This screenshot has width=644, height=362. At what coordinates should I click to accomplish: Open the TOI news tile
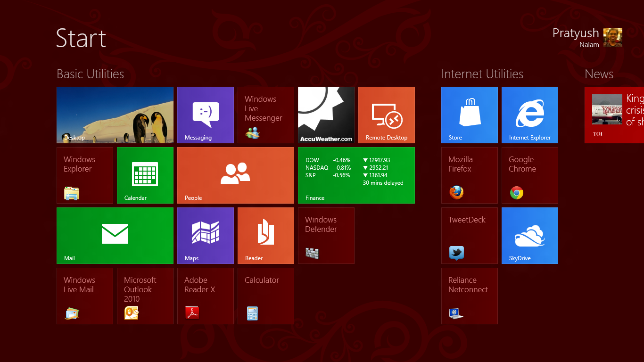(x=614, y=115)
